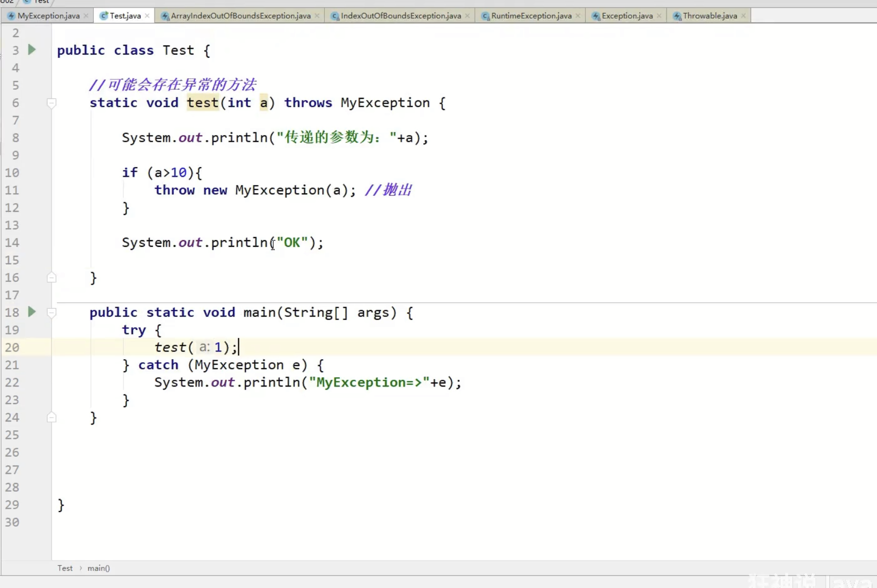Switch to the RuntimeException.java tab
This screenshot has height=588, width=877.
(x=531, y=15)
